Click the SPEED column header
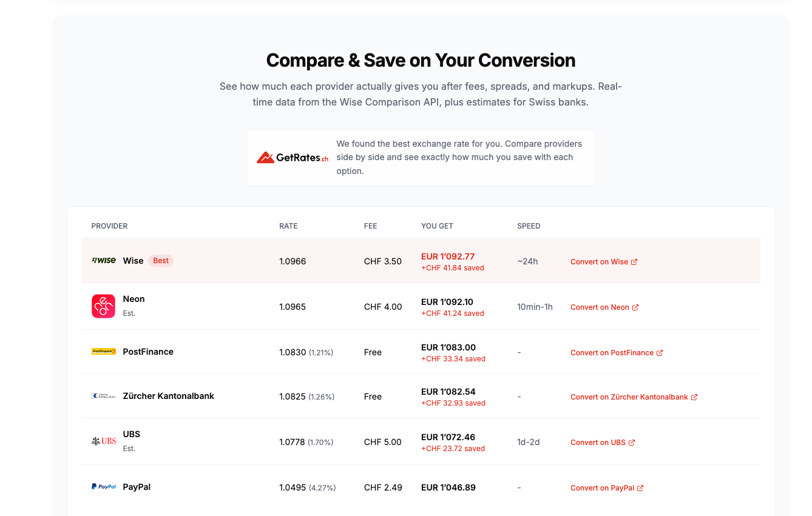Viewport: 812px width, 516px height. pyautogui.click(x=529, y=226)
